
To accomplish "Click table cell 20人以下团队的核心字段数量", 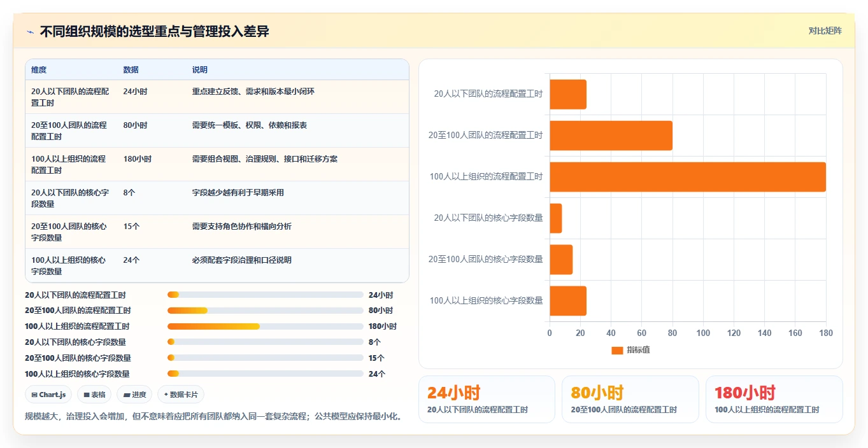I will point(71,198).
